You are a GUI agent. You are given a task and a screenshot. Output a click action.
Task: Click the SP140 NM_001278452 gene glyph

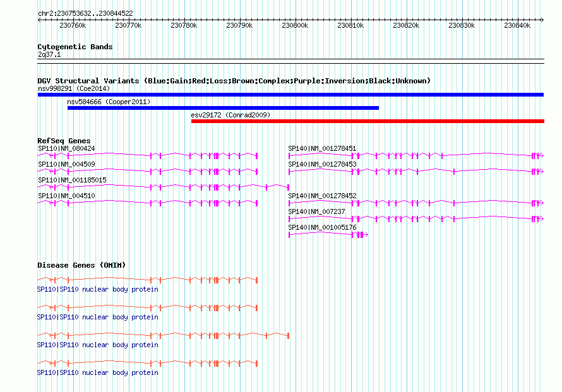[416, 203]
